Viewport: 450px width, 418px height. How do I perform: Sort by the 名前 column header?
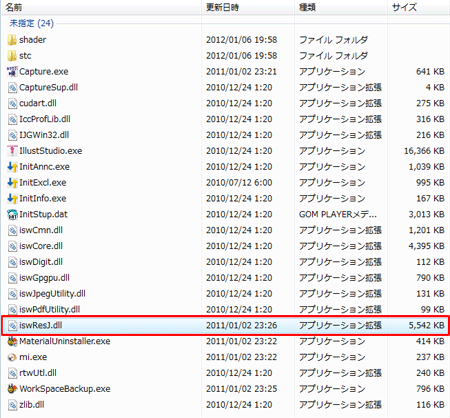101,7
